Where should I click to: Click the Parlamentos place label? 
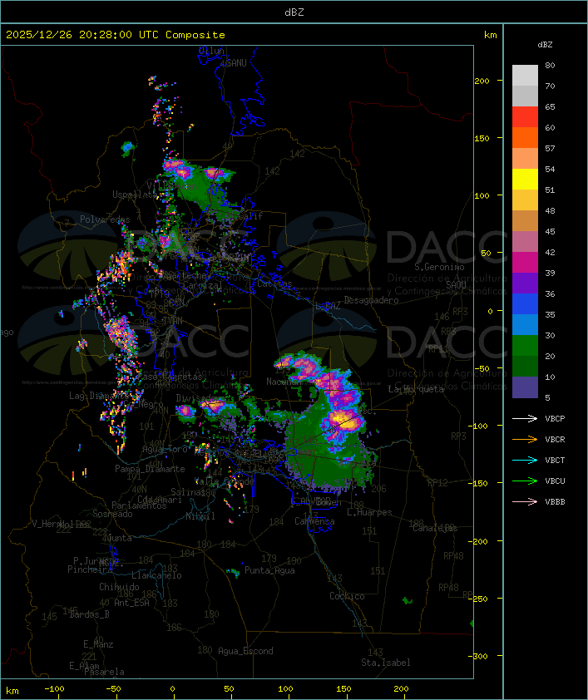click(139, 505)
